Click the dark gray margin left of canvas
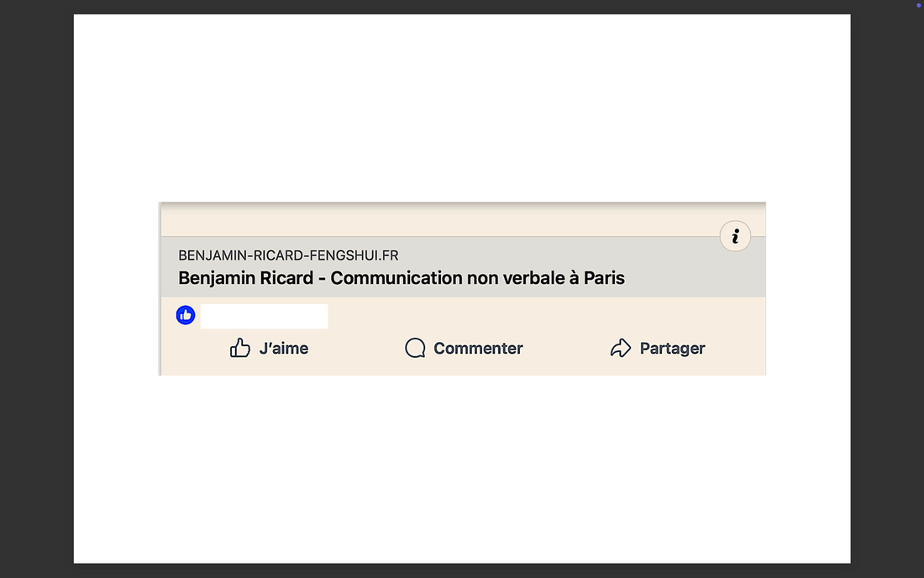The width and height of the screenshot is (924, 578). pos(36,289)
